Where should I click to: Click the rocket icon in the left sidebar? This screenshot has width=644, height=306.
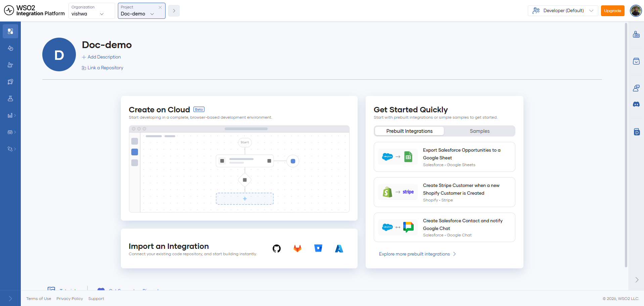(x=10, y=82)
